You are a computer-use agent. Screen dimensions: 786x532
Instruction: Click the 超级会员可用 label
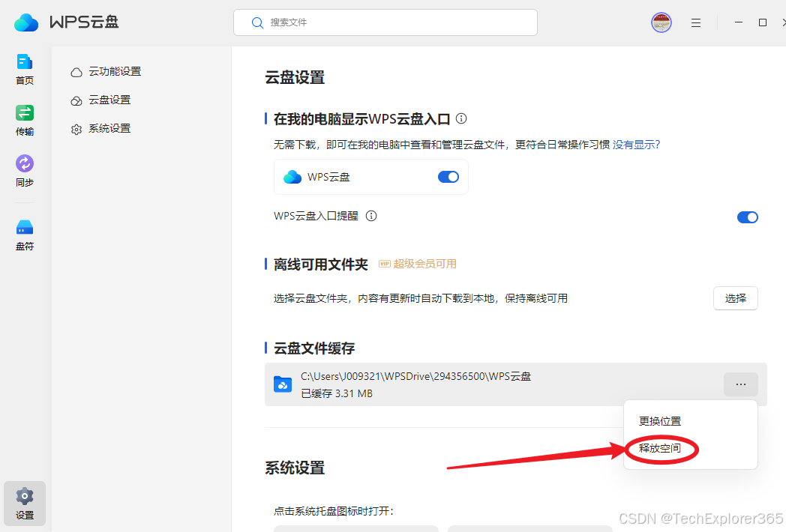point(424,264)
